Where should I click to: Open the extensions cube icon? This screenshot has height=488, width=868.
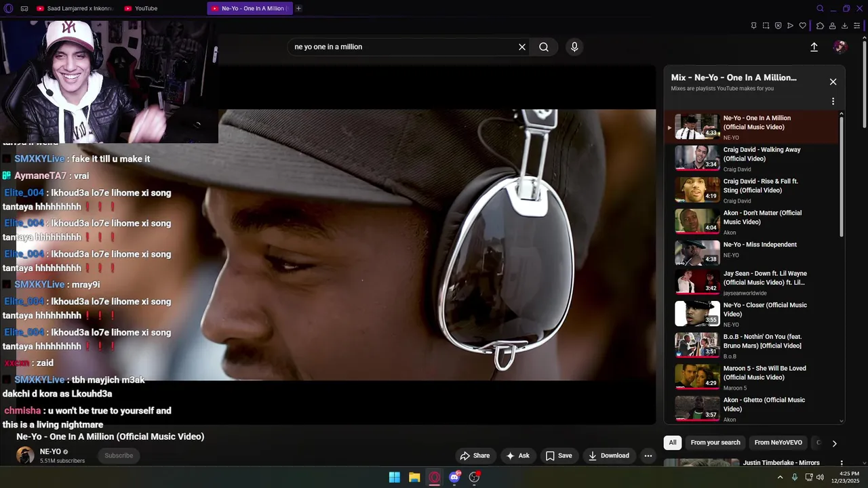click(x=820, y=26)
